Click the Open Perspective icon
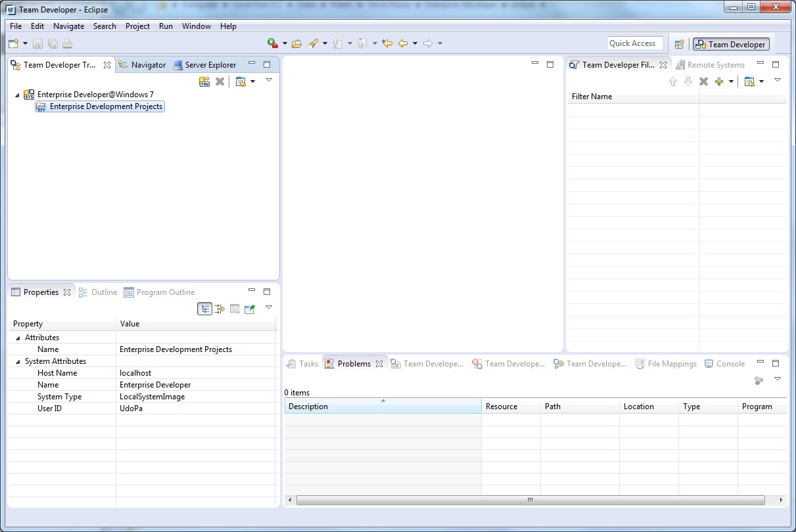 [680, 44]
